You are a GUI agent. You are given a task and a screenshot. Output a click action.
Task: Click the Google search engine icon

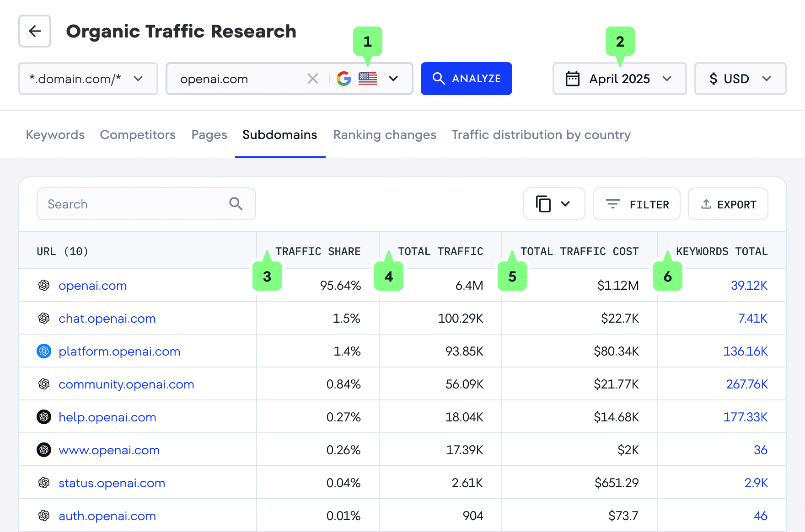344,79
